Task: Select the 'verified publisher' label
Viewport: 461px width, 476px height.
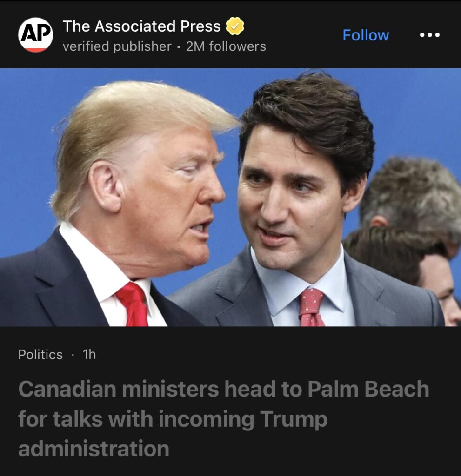Action: point(117,46)
